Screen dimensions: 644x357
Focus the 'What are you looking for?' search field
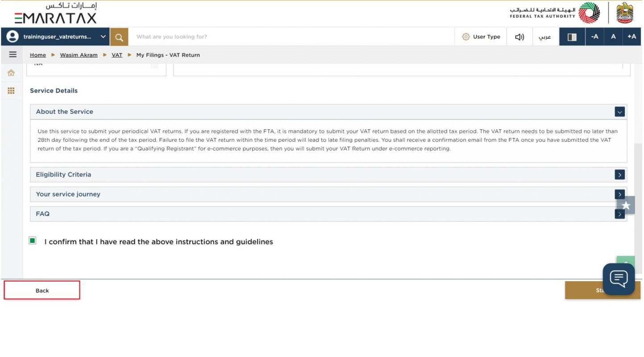click(x=291, y=37)
